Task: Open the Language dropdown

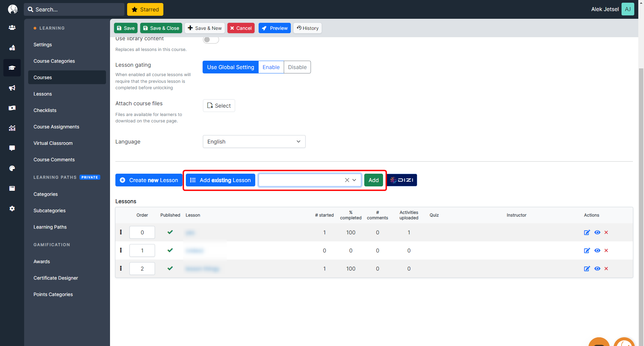Action: (x=254, y=141)
